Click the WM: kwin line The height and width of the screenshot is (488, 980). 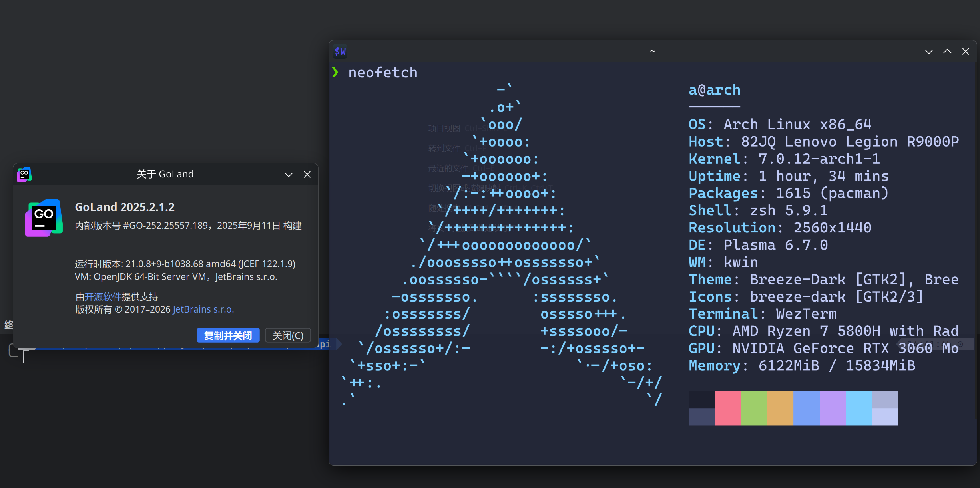pos(723,262)
